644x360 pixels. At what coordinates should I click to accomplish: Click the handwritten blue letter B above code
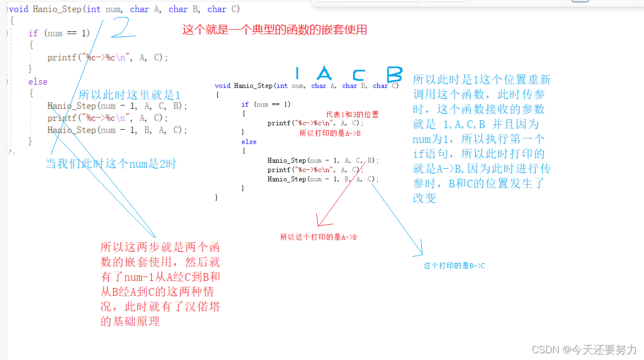click(x=394, y=74)
